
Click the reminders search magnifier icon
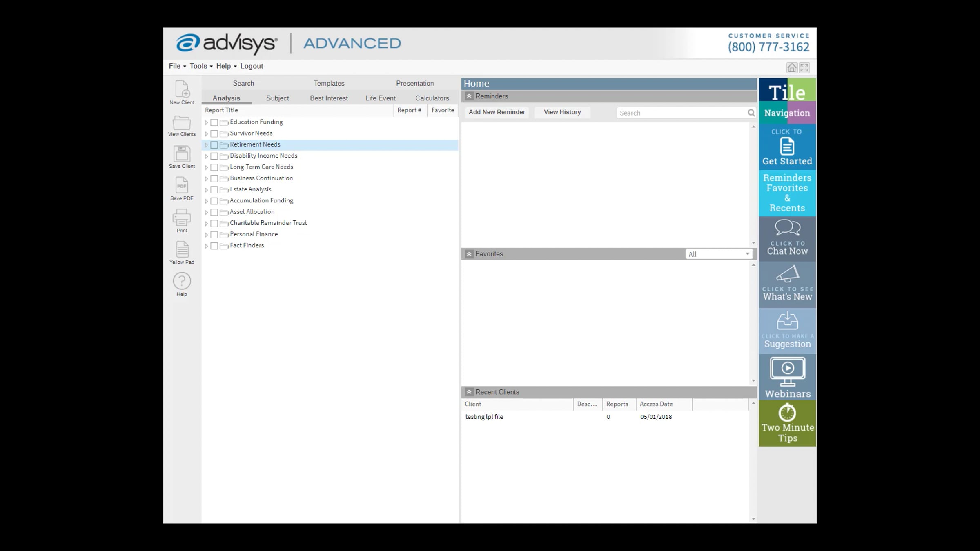[751, 113]
